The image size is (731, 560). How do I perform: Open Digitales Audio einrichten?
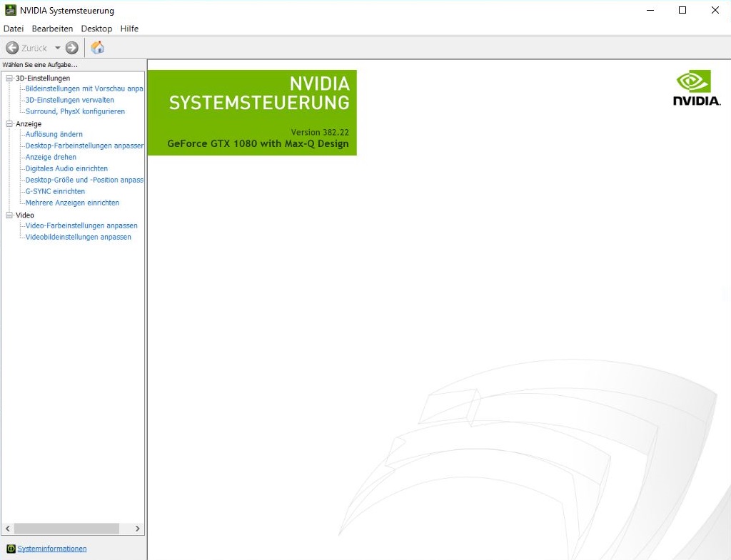66,168
